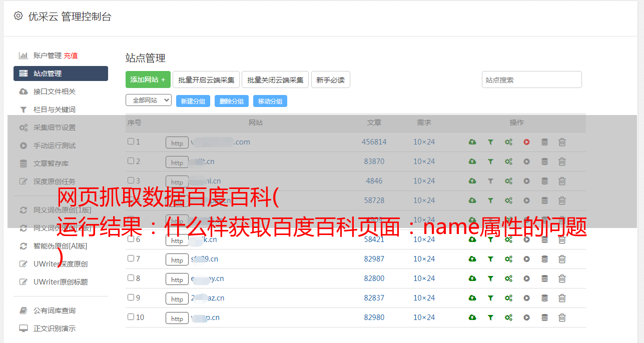Open 公有词库查询 sidebar item

[x=55, y=310]
